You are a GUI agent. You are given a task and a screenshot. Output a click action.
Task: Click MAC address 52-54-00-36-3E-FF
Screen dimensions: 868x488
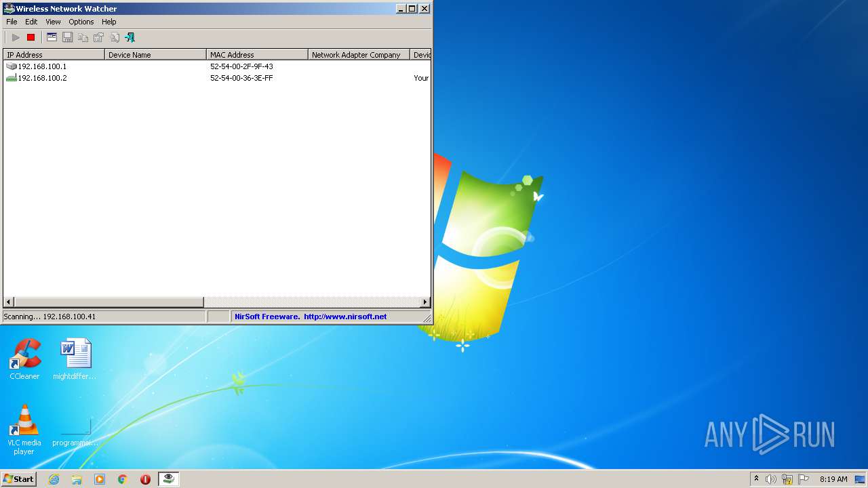point(241,78)
